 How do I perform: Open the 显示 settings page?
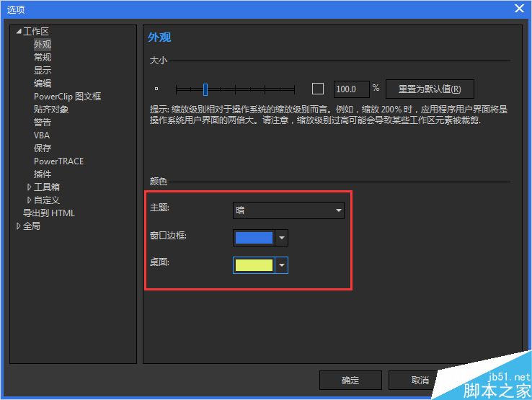[x=43, y=70]
